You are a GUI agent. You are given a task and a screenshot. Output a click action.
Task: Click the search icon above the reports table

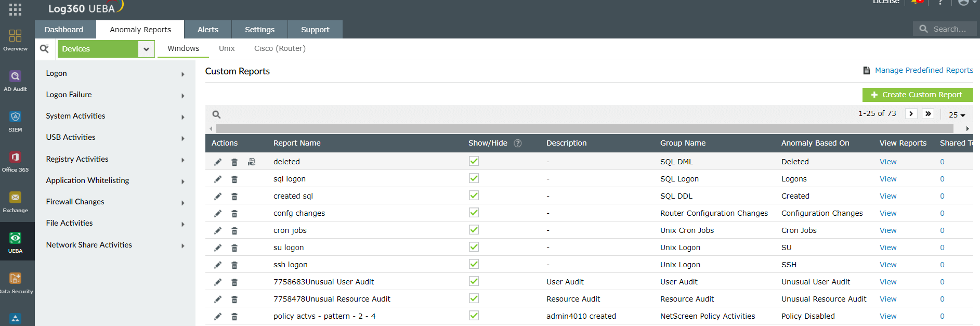pos(216,114)
